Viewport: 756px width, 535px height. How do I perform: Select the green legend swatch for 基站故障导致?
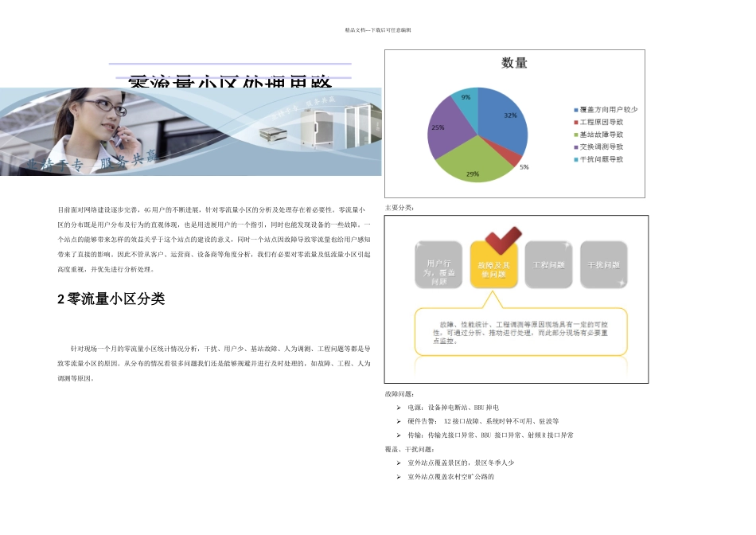coord(575,135)
